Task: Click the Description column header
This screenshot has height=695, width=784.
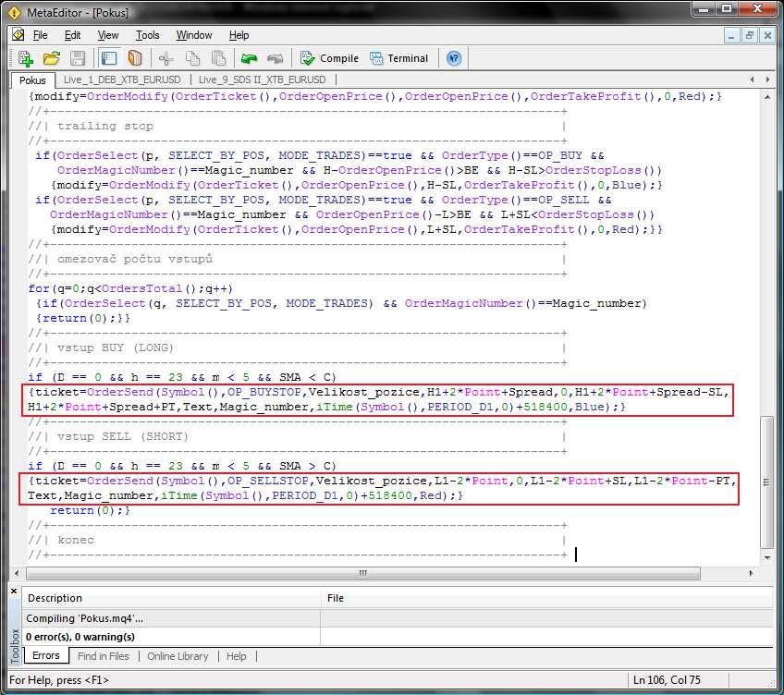Action: 171,598
